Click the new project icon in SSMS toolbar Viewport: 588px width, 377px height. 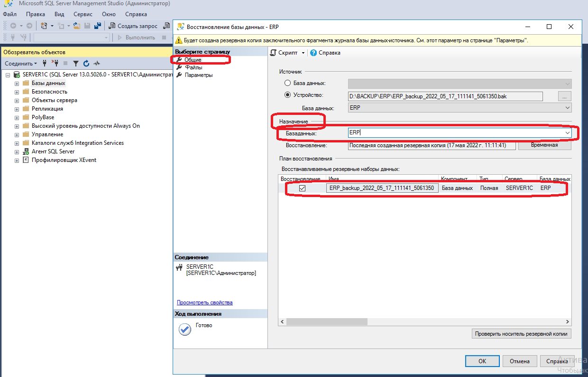[44, 26]
